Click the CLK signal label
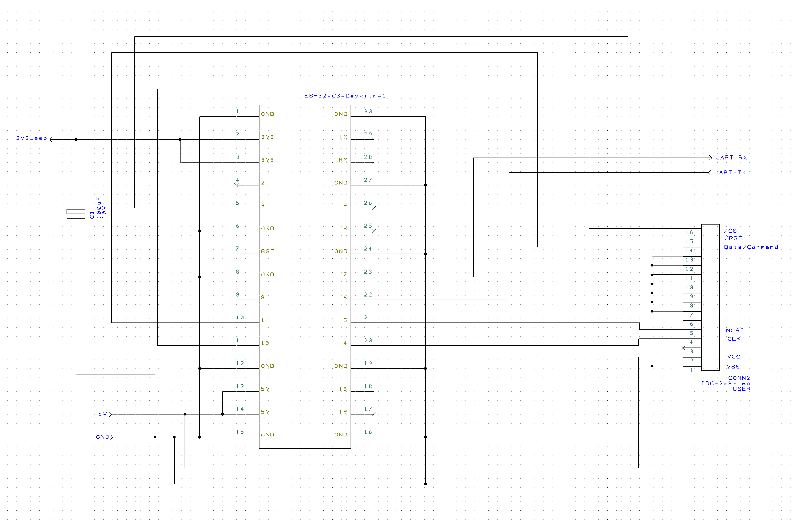Screen dimensions: 797x532 click(734, 339)
